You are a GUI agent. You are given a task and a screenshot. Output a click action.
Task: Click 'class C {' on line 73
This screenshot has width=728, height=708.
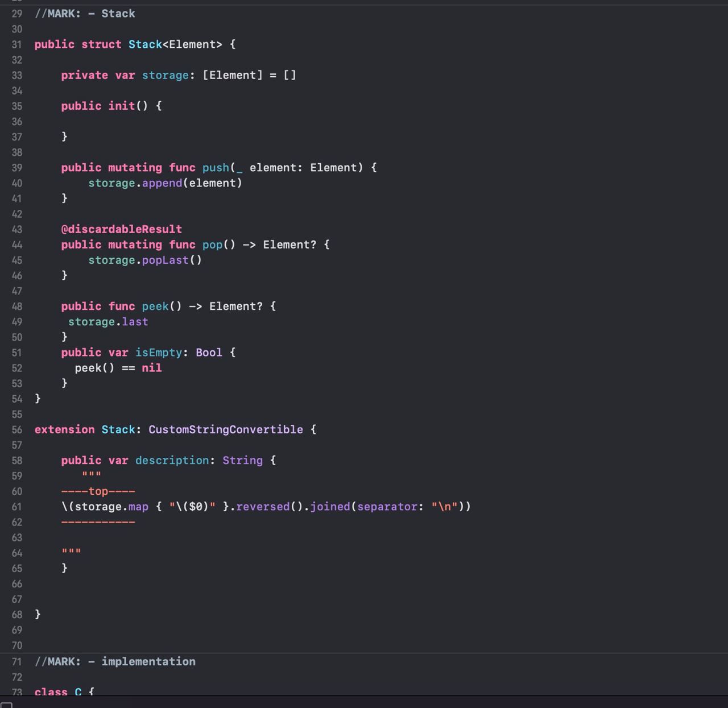[64, 692]
